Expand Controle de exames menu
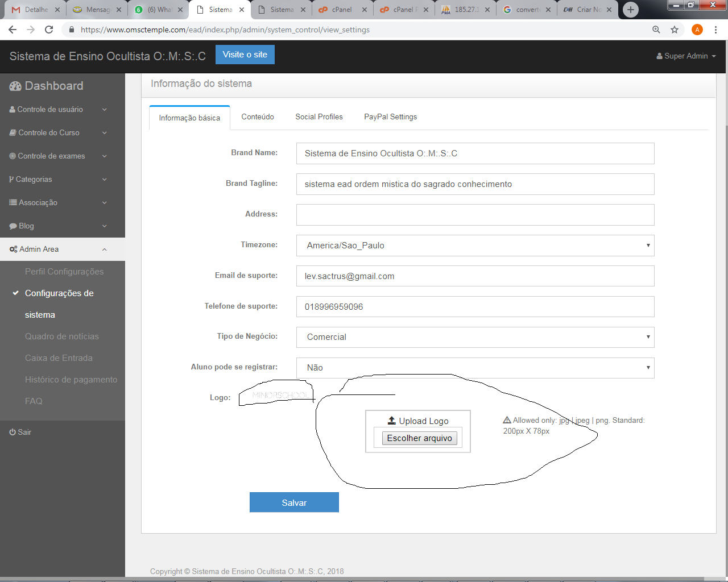 tap(105, 156)
